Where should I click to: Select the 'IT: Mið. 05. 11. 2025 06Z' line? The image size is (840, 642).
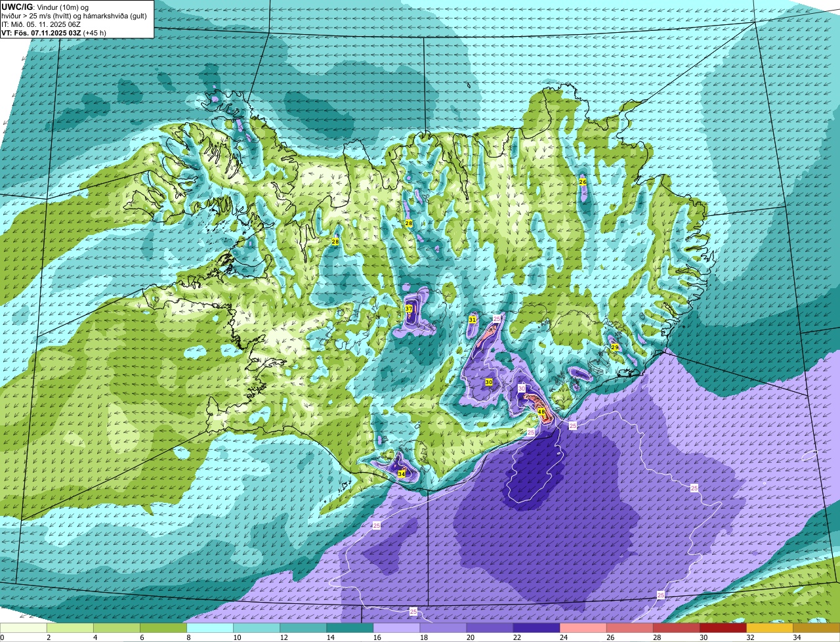tap(41, 25)
